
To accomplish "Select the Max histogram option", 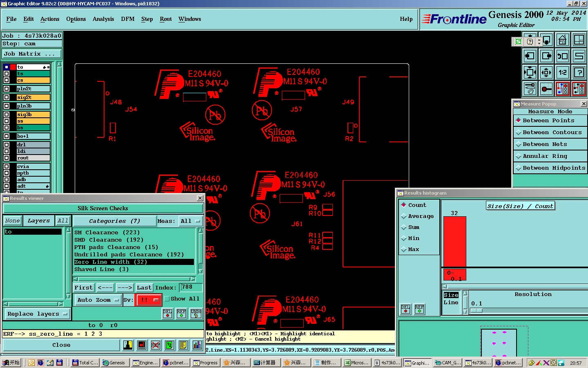I will pos(411,249).
